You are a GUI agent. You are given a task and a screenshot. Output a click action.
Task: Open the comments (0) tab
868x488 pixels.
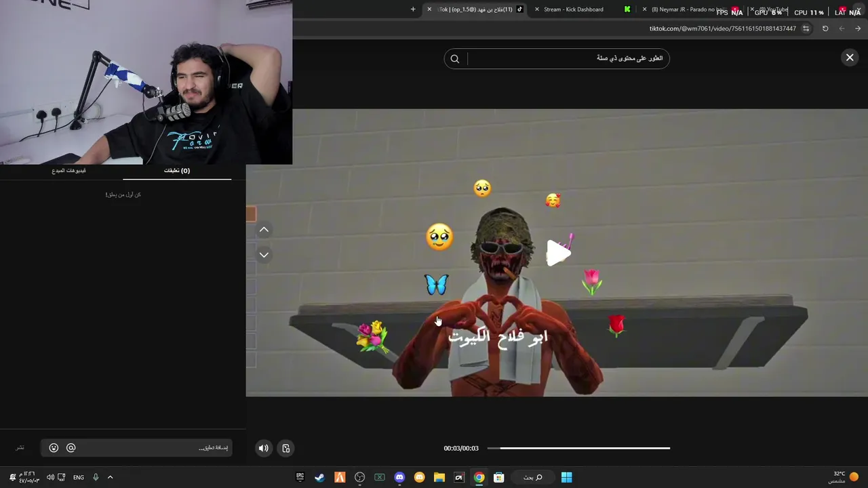177,171
